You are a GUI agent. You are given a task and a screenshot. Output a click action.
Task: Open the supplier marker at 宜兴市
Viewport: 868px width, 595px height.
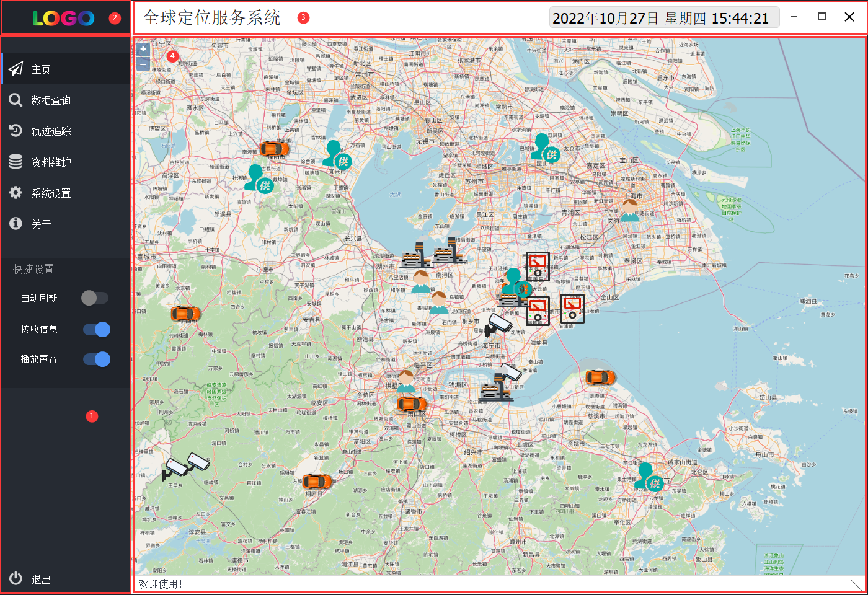[337, 154]
